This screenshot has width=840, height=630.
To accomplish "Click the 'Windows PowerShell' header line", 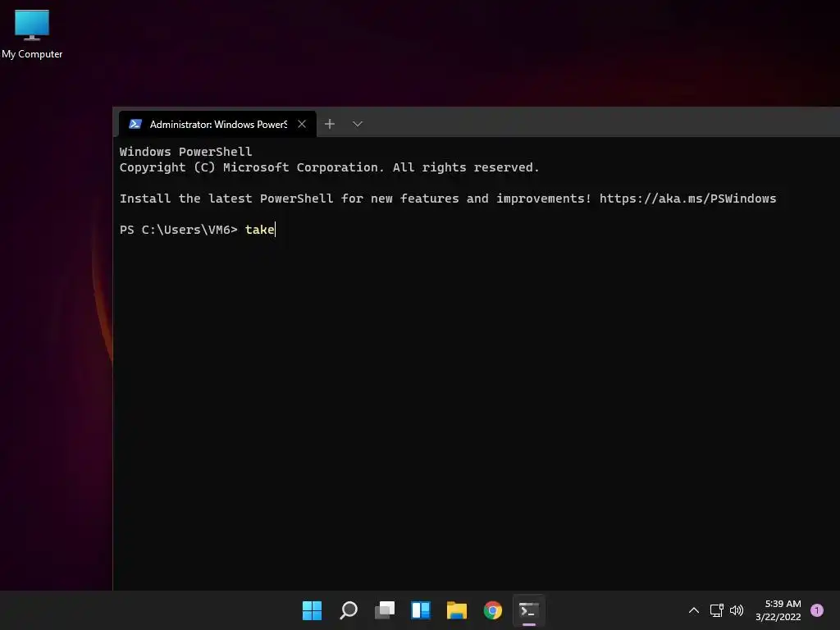I will coord(185,152).
